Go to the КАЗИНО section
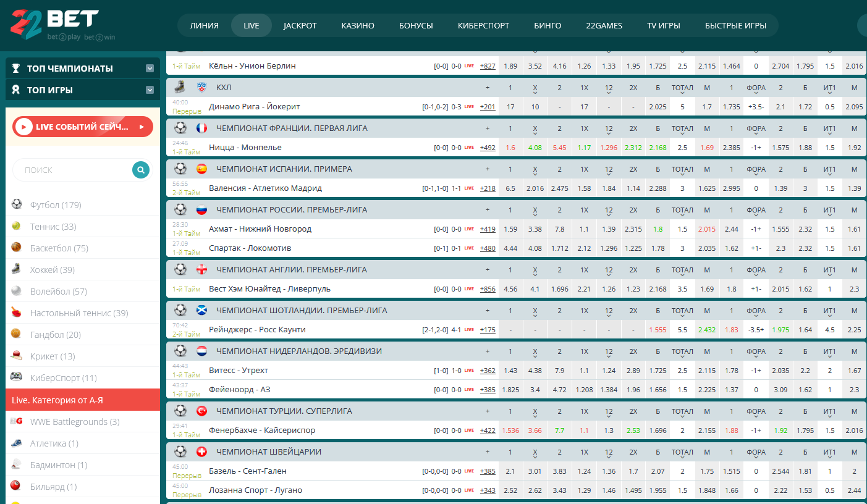Image resolution: width=867 pixels, height=504 pixels. coord(358,26)
